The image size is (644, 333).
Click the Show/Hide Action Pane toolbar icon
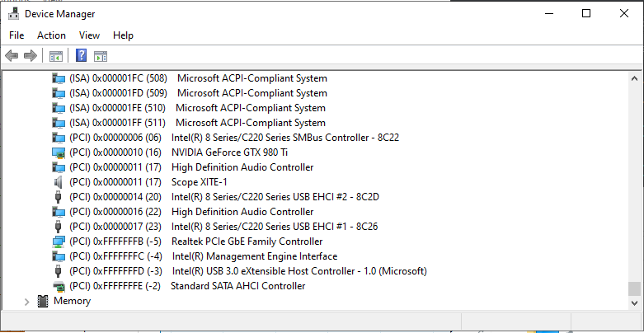[101, 56]
